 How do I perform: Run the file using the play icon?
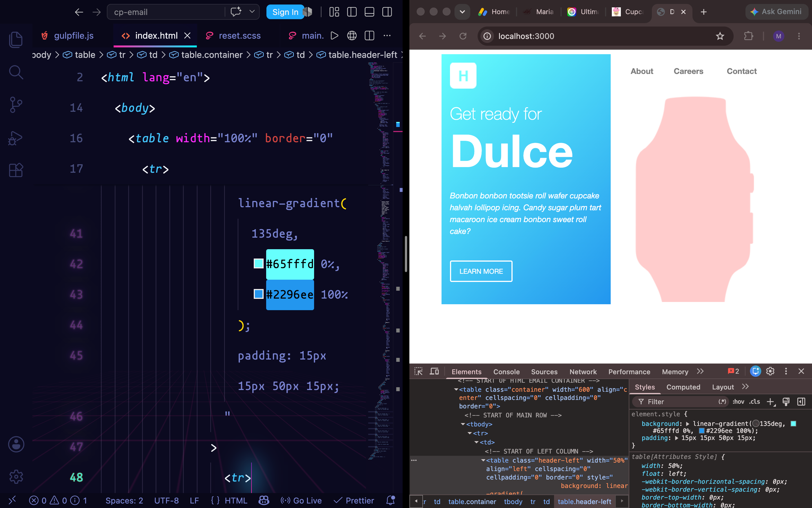pyautogui.click(x=334, y=36)
